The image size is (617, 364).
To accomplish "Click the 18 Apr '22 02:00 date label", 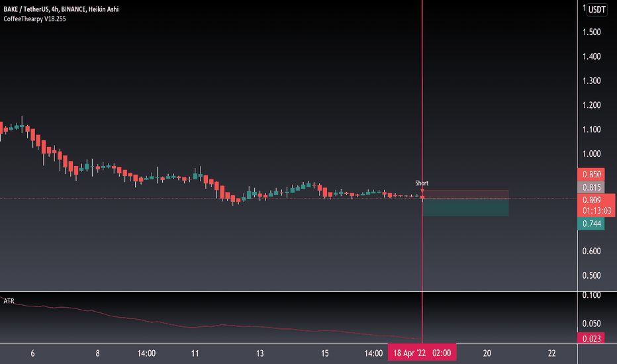I will [422, 353].
